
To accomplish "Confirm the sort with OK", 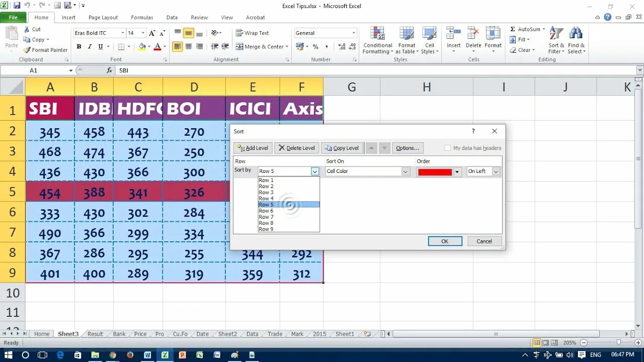I will tap(445, 241).
